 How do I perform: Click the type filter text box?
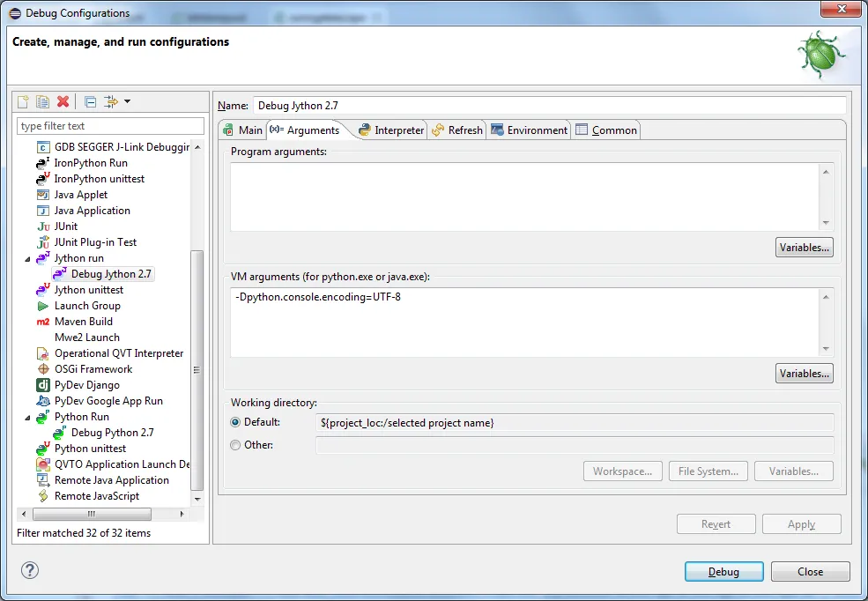pyautogui.click(x=111, y=126)
